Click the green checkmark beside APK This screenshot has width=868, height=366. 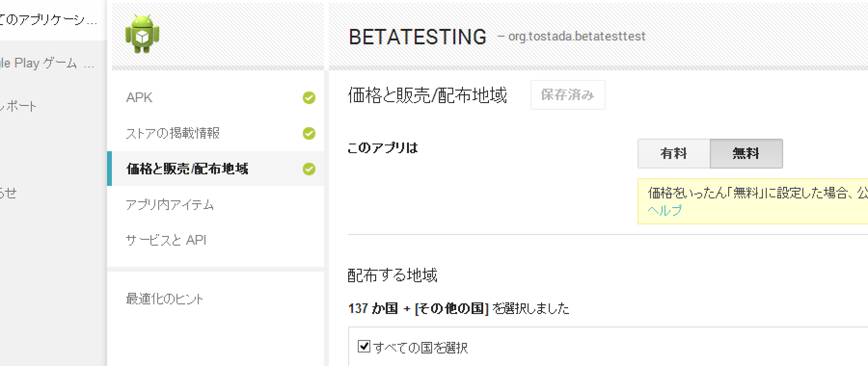[x=309, y=98]
